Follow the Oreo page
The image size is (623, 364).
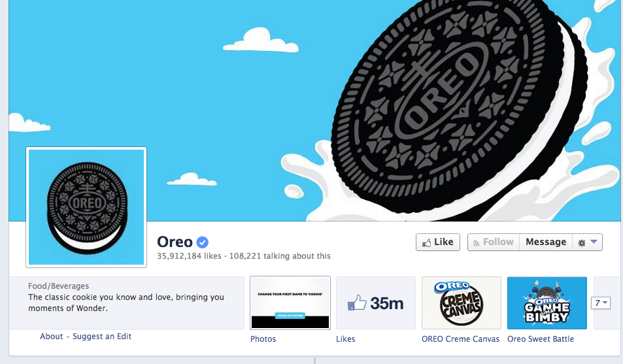[494, 242]
